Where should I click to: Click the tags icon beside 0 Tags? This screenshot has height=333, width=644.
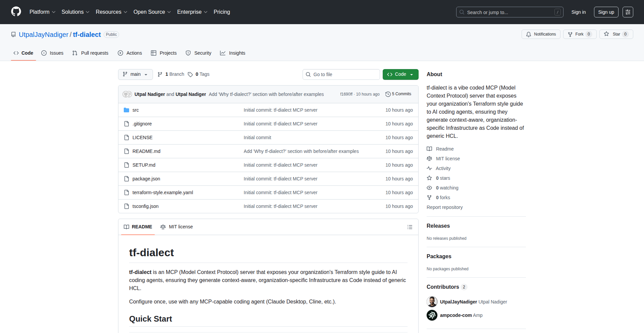tap(190, 74)
